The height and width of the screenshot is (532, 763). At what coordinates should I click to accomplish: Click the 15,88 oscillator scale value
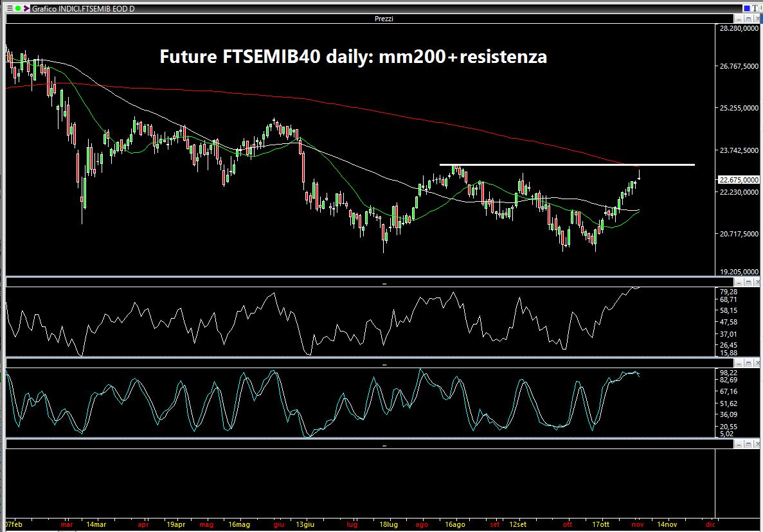click(x=728, y=353)
